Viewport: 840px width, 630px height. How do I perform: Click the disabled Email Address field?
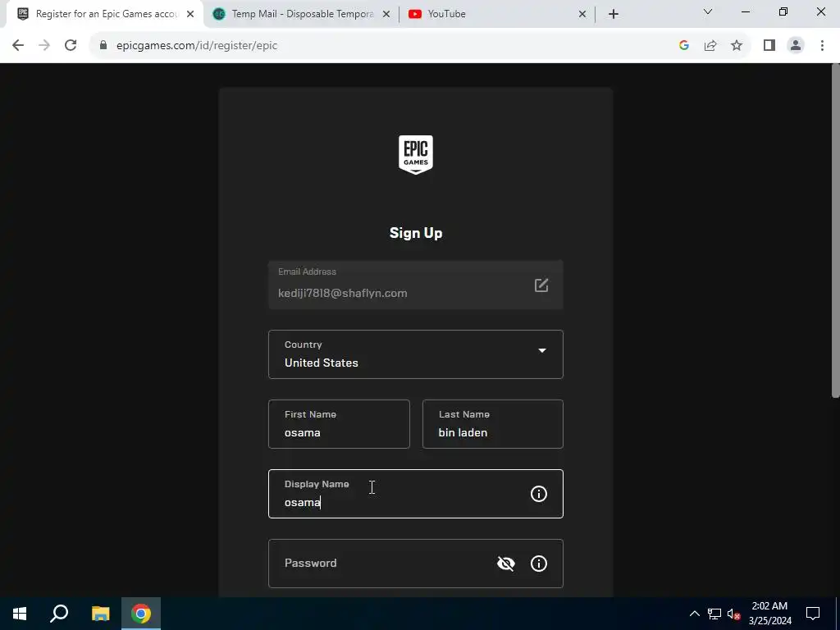[x=416, y=285]
